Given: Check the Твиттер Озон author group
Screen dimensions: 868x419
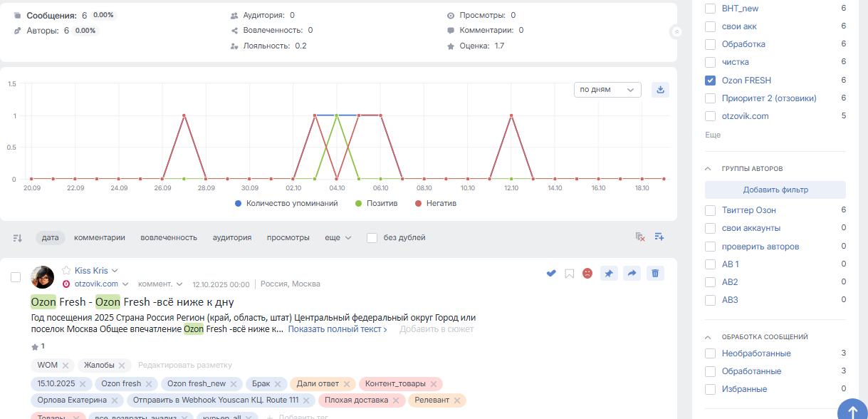Looking at the screenshot, I should tap(710, 210).
